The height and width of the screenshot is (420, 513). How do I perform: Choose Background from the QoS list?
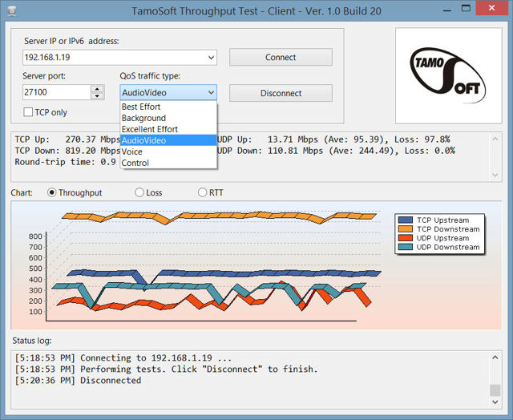[168, 118]
